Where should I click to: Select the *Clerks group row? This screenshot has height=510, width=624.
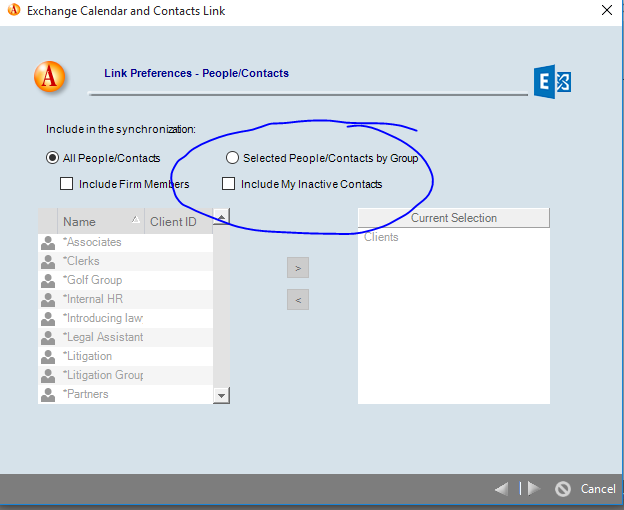coord(126,261)
